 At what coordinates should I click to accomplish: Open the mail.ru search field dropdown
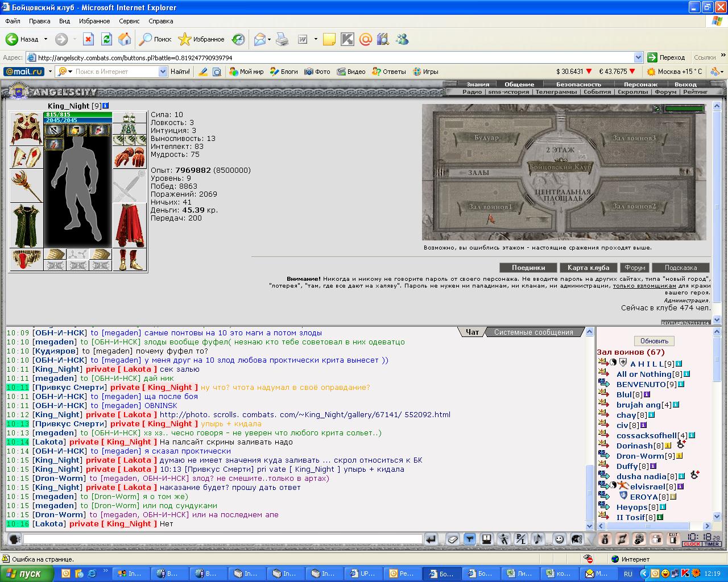click(162, 72)
